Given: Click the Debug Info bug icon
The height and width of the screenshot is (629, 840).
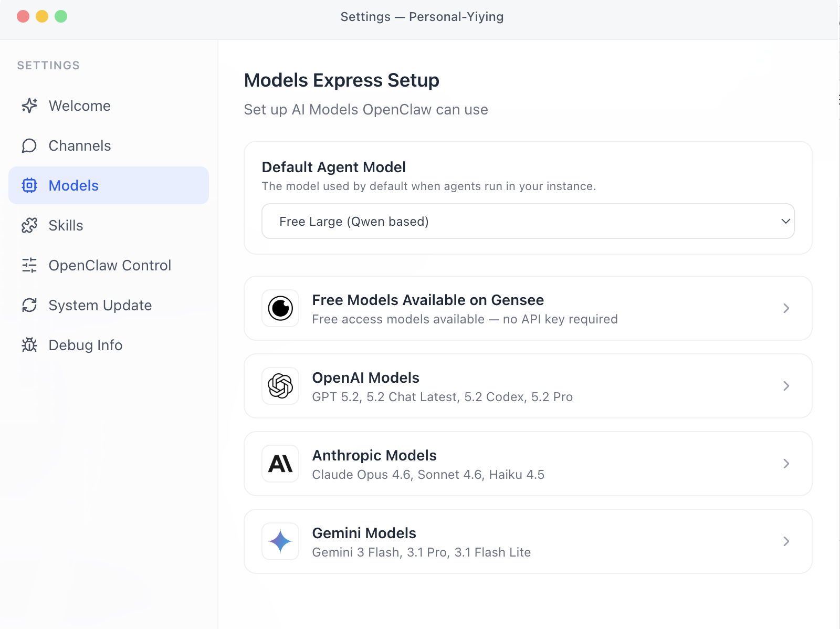Looking at the screenshot, I should tap(29, 345).
